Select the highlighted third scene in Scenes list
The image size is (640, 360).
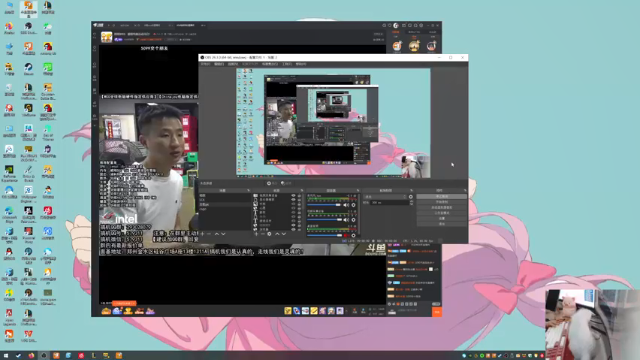tap(225, 204)
